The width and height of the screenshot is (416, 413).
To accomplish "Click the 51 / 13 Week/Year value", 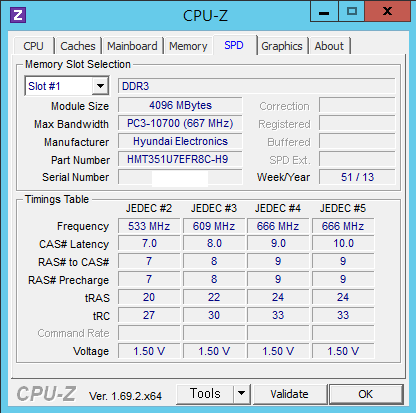I will (357, 177).
